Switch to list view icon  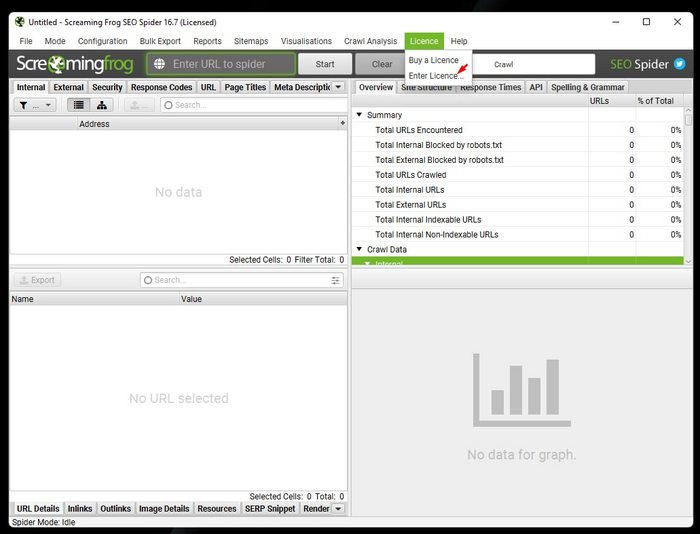tap(79, 105)
